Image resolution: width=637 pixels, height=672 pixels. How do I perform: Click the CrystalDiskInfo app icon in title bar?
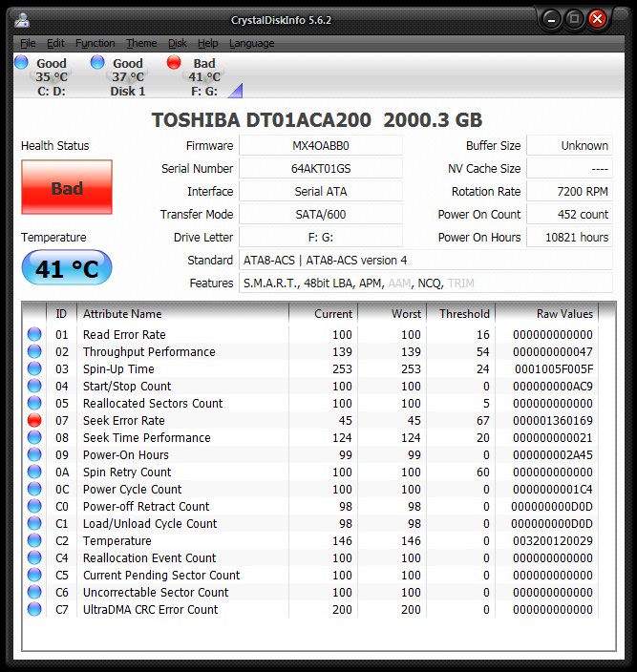coord(22,19)
